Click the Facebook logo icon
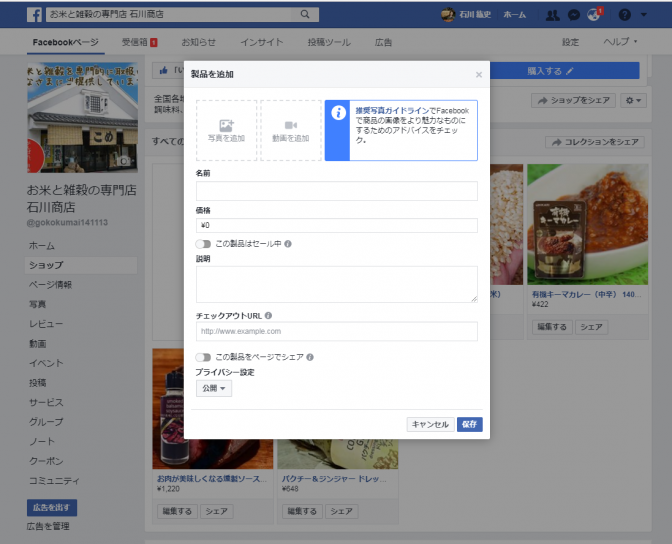Image resolution: width=672 pixels, height=544 pixels. point(34,15)
